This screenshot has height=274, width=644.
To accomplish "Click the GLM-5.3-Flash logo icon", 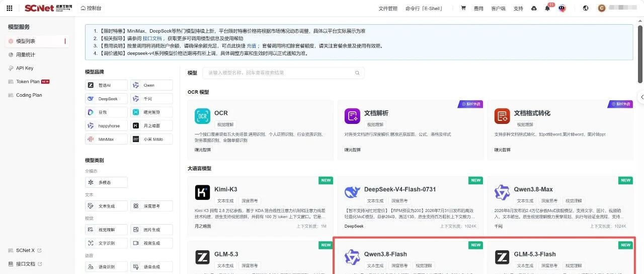I will pos(502,257).
